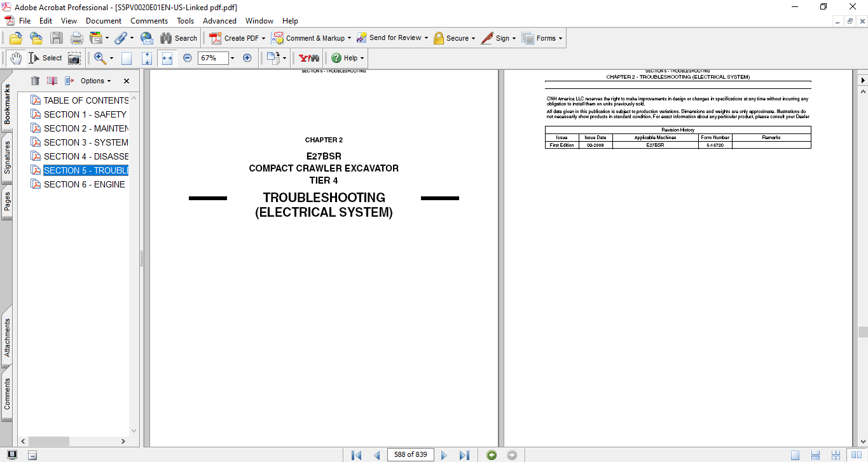Switch to the Pages side tab
Viewport: 868px width, 462px height.
point(7,202)
